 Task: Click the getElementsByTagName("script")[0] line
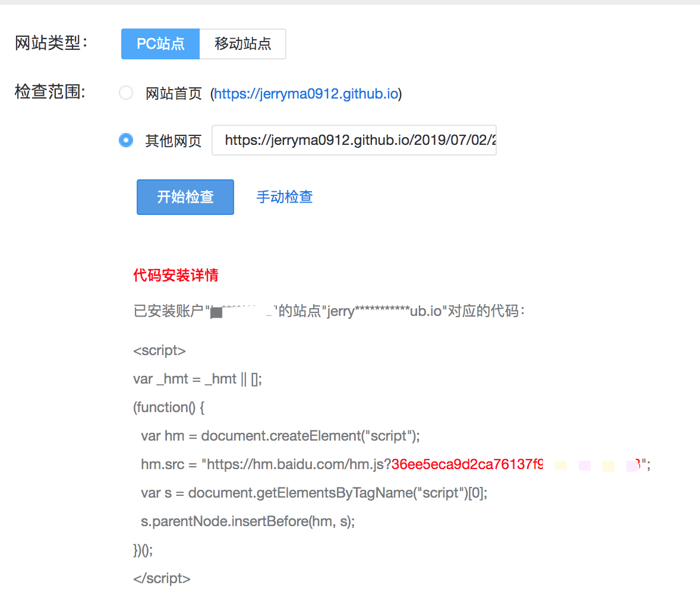click(314, 493)
